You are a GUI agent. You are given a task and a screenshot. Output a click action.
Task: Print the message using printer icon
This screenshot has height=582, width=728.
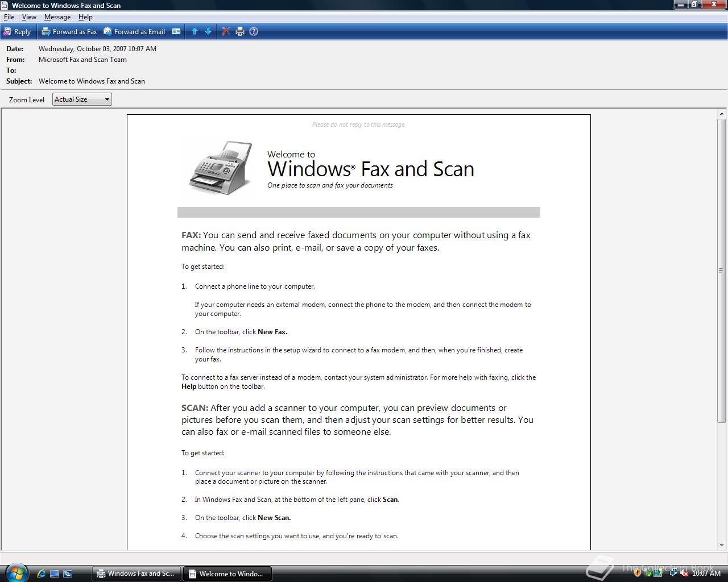(240, 32)
